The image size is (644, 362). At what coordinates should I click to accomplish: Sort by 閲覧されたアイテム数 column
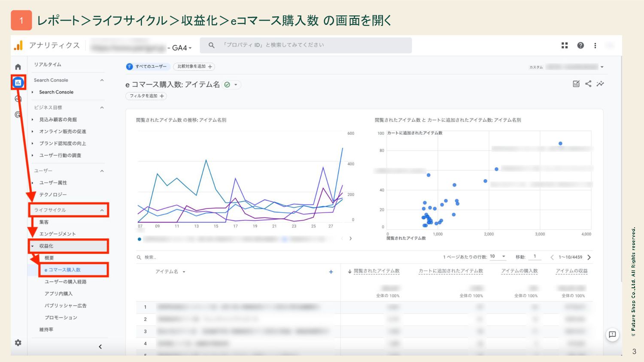(x=376, y=271)
